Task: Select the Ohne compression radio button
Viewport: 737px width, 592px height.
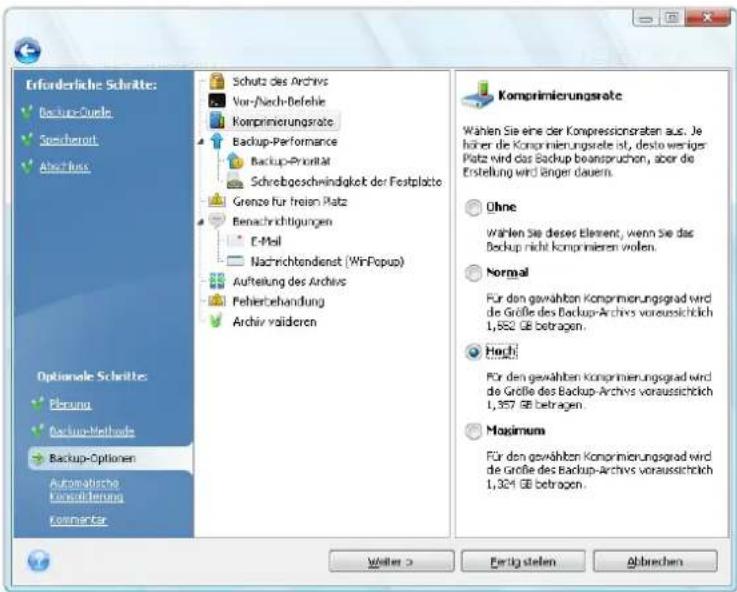Action: (473, 207)
